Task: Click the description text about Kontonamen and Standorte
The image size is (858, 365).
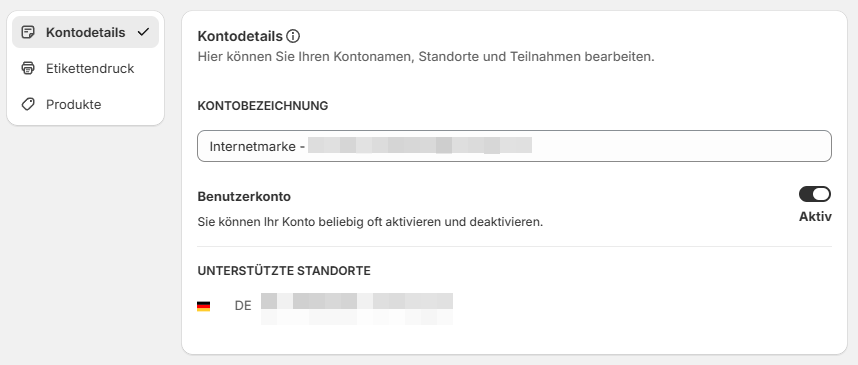Action: point(426,56)
